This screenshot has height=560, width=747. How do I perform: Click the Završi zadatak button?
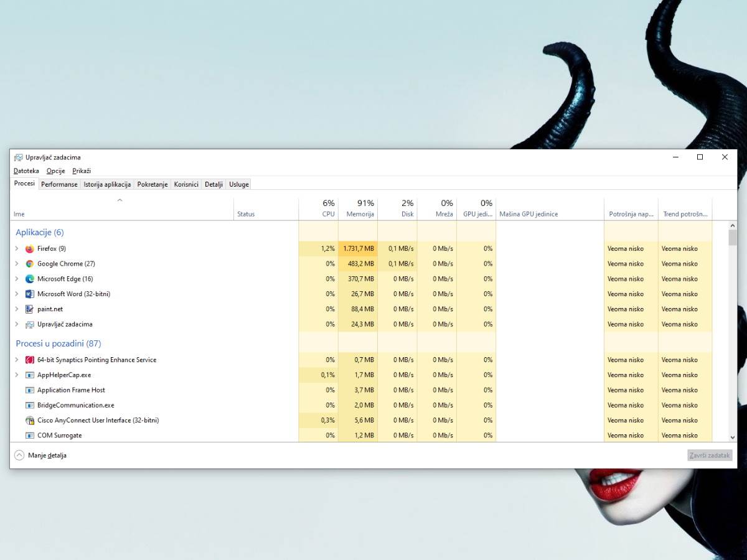[x=710, y=455]
